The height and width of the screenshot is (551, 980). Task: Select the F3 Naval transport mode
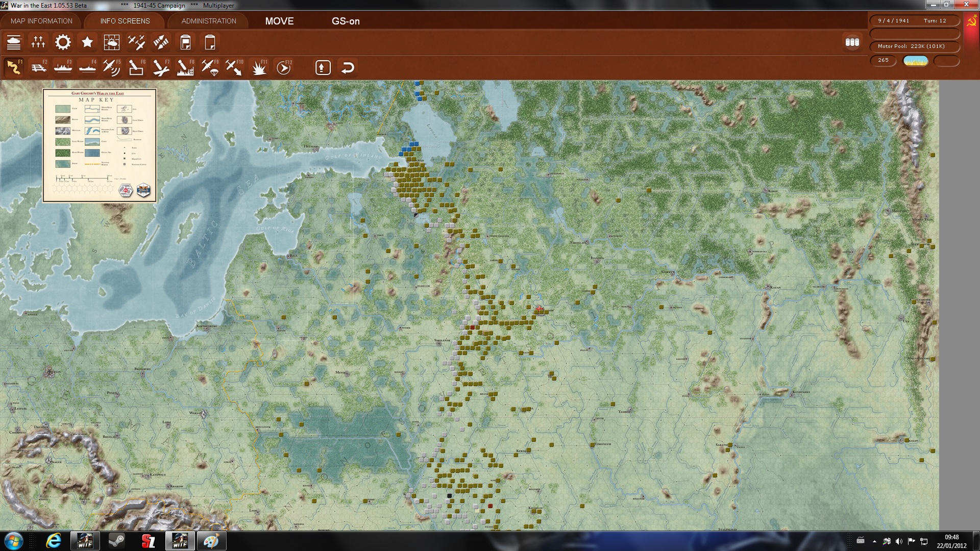[63, 67]
